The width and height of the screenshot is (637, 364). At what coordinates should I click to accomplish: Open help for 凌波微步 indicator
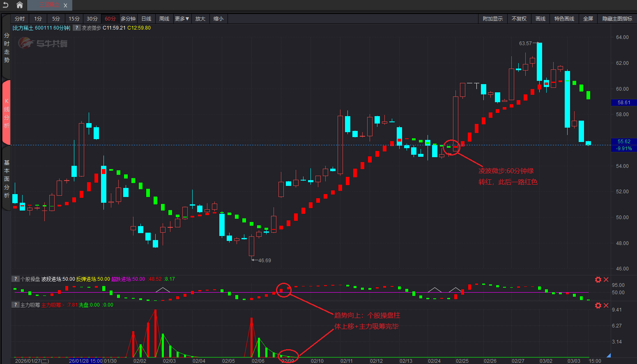[x=77, y=28]
